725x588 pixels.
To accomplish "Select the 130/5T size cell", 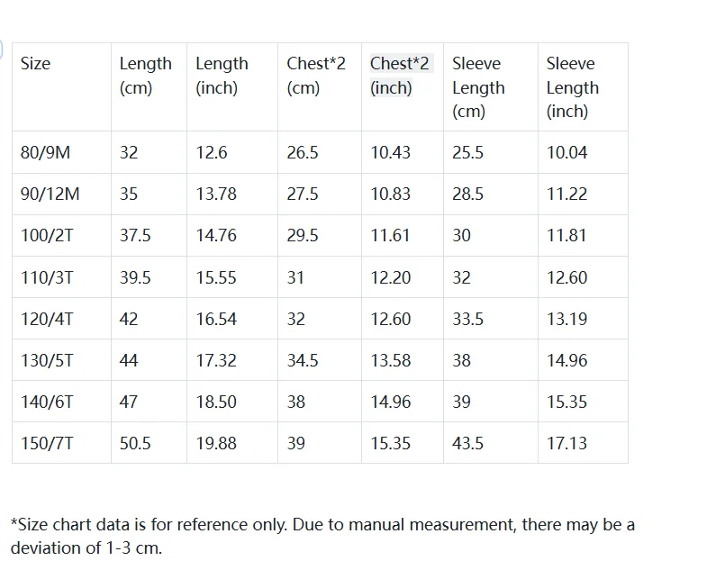I will coord(48,361).
